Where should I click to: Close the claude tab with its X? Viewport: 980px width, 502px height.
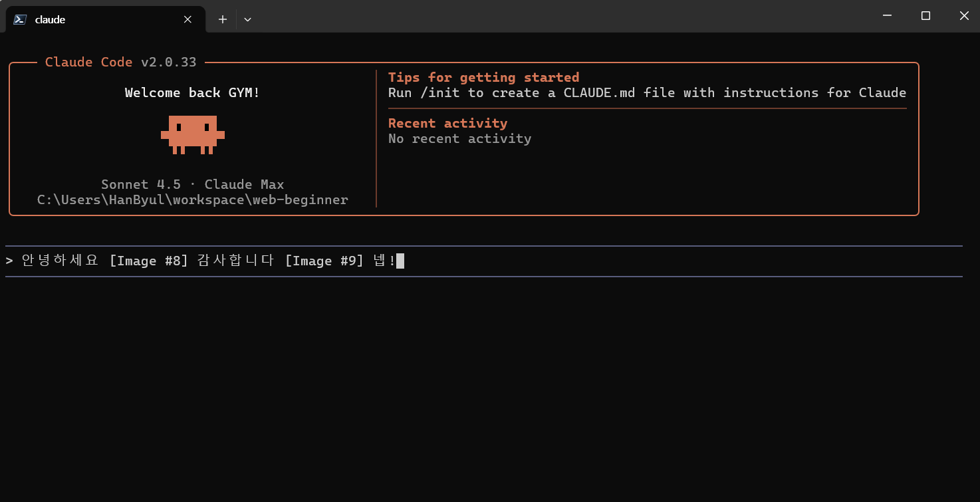(x=187, y=19)
